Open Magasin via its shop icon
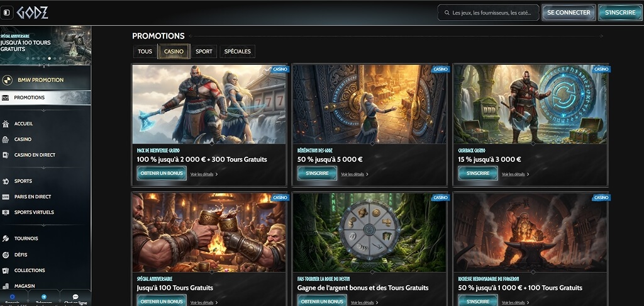The width and height of the screenshot is (644, 306). point(5,286)
